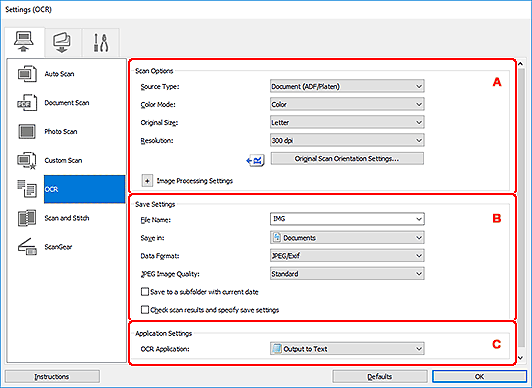Click the Instructions button
Viewport: 532px width, 388px height.
52,377
